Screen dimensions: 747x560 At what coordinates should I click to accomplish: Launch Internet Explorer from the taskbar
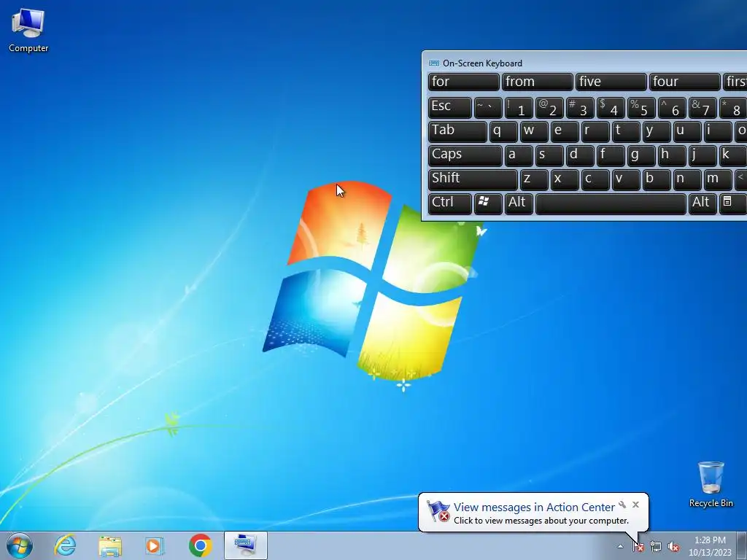coord(65,545)
